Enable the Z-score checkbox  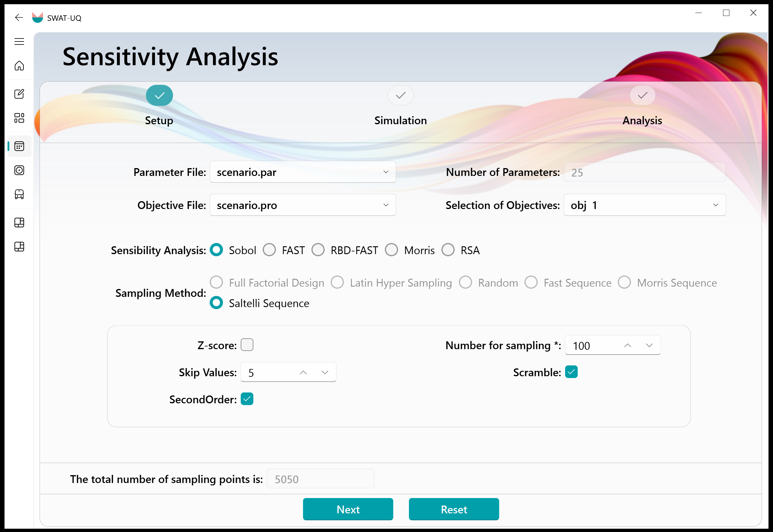pyautogui.click(x=247, y=345)
